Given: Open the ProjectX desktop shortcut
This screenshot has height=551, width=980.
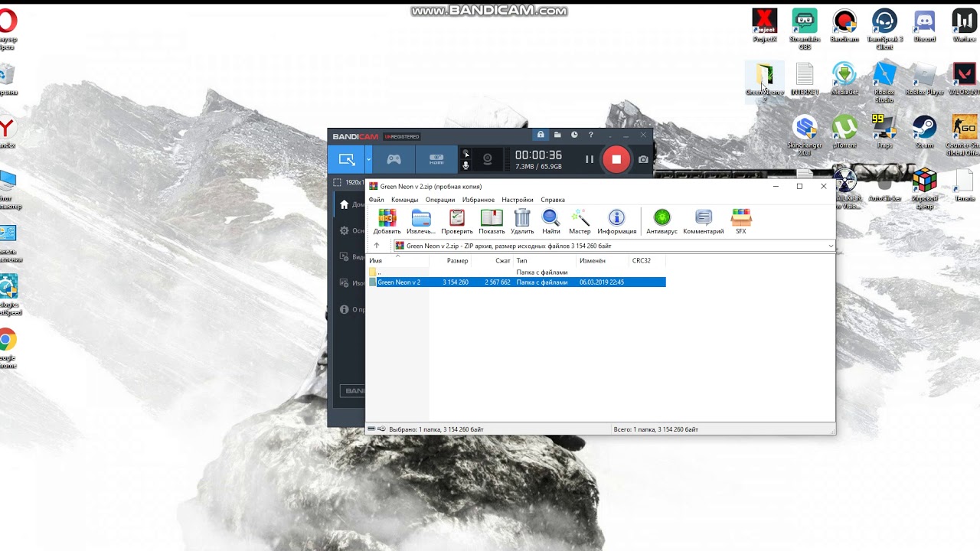Looking at the screenshot, I should [x=764, y=25].
